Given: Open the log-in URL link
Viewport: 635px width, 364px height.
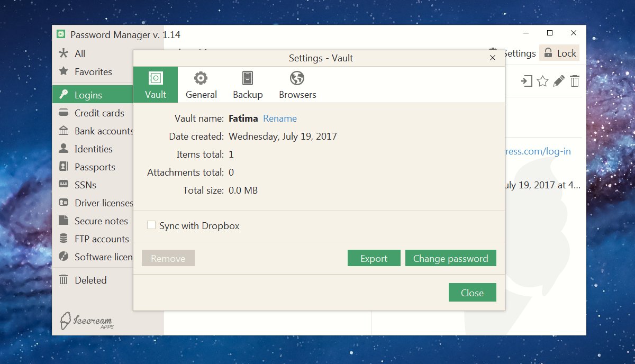Looking at the screenshot, I should click(538, 151).
